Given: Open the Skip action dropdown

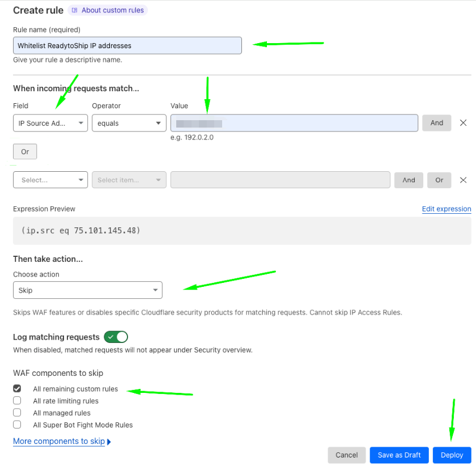Looking at the screenshot, I should click(x=87, y=290).
